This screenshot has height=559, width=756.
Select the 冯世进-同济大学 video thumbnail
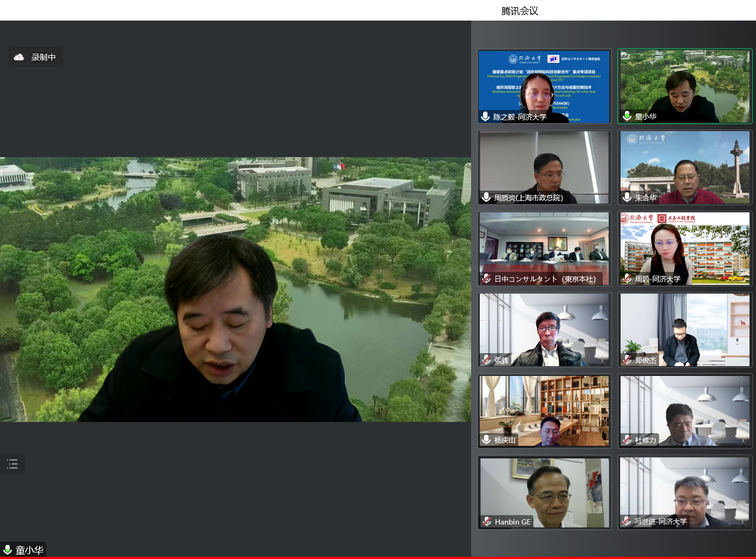[x=685, y=492]
